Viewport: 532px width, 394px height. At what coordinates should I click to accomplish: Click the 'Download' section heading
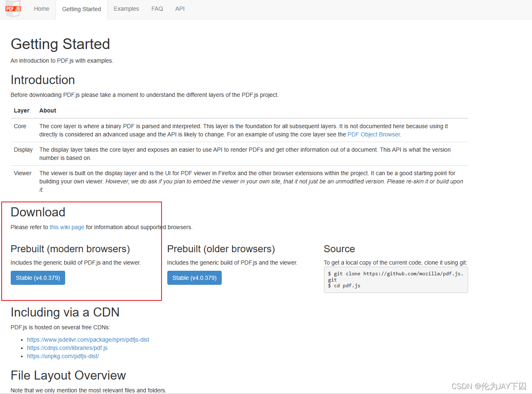coord(38,212)
